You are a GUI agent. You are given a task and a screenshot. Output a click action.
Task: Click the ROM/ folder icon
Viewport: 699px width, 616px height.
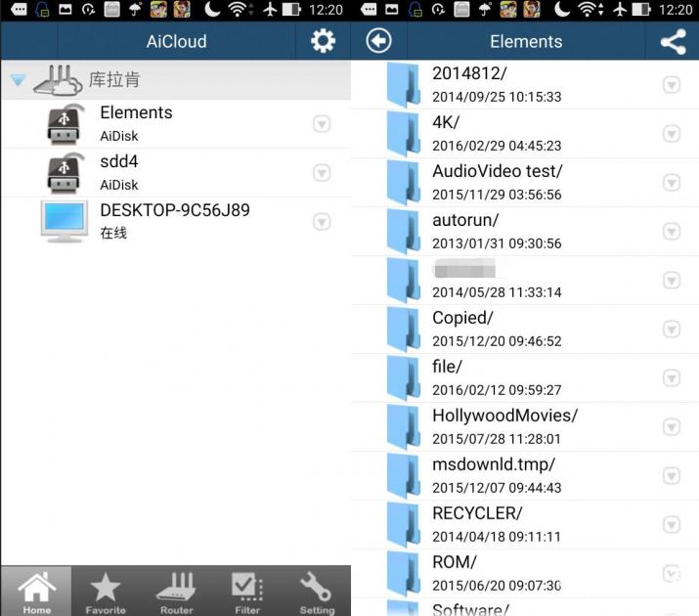point(404,574)
